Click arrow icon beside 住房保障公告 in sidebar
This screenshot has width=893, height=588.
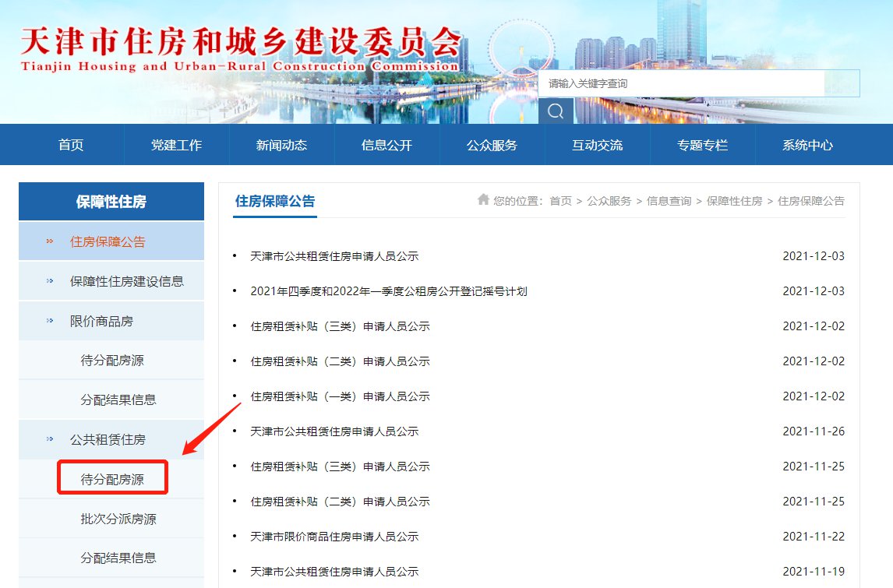tap(51, 241)
